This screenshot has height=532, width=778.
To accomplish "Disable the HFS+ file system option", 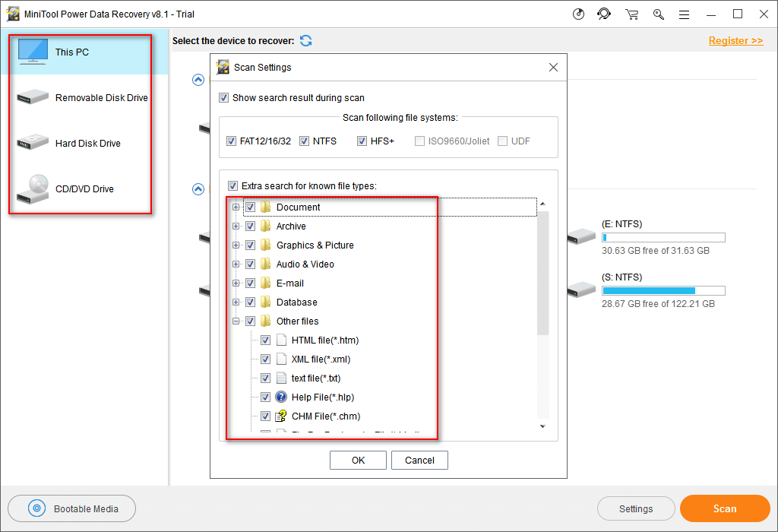I will [362, 141].
